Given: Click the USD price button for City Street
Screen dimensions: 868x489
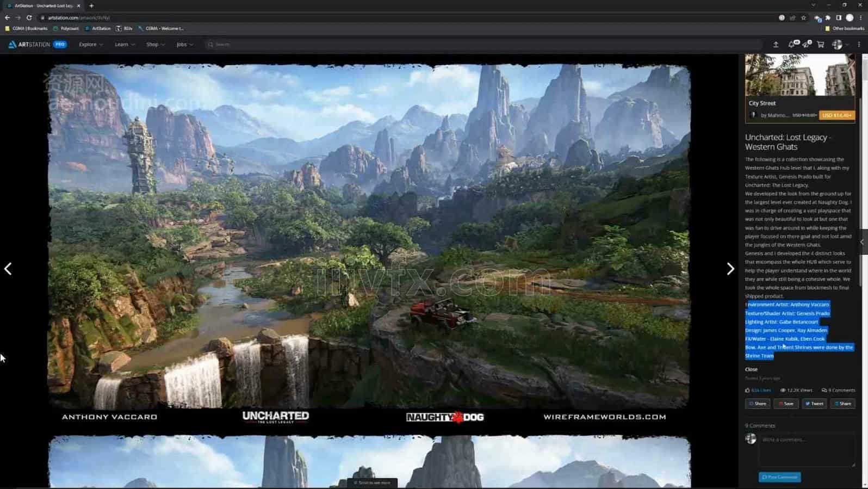Looking at the screenshot, I should pyautogui.click(x=837, y=115).
